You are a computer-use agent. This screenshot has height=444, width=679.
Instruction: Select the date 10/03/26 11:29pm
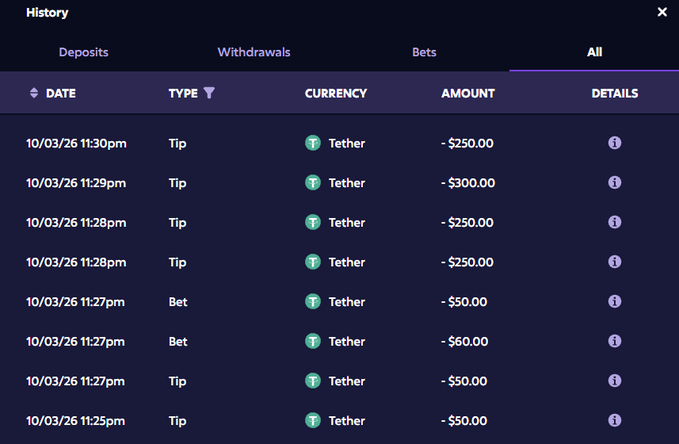(x=76, y=183)
